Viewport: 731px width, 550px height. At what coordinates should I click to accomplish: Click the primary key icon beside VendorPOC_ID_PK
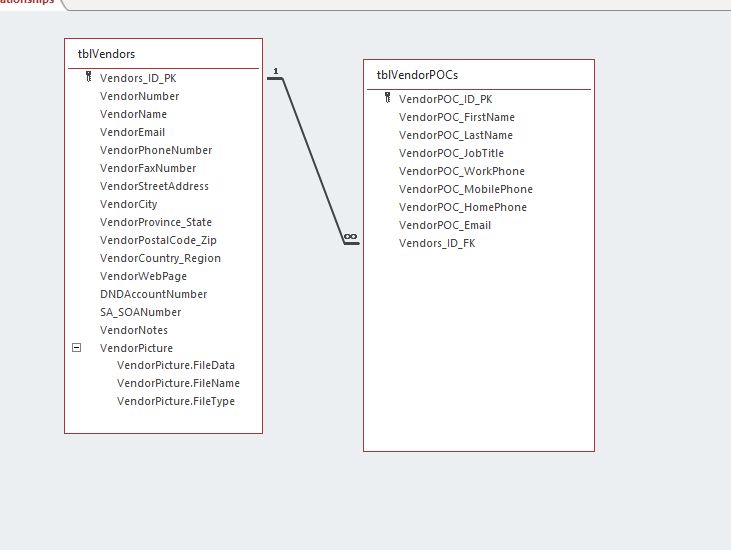tap(387, 97)
